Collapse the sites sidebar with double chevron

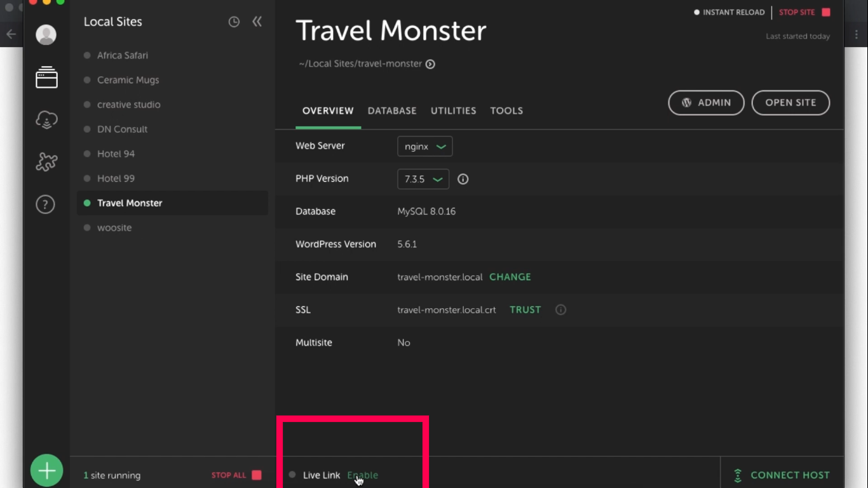coord(257,22)
